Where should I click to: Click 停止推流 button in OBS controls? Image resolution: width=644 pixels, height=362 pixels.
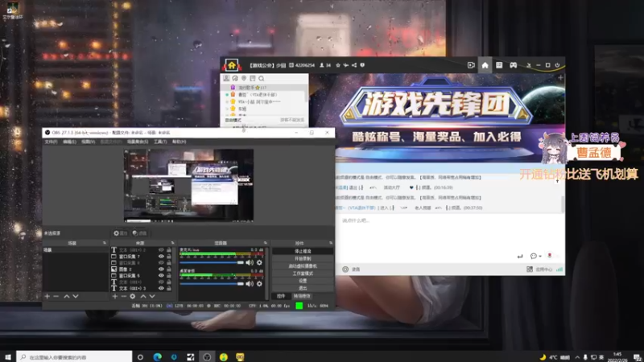pyautogui.click(x=303, y=251)
